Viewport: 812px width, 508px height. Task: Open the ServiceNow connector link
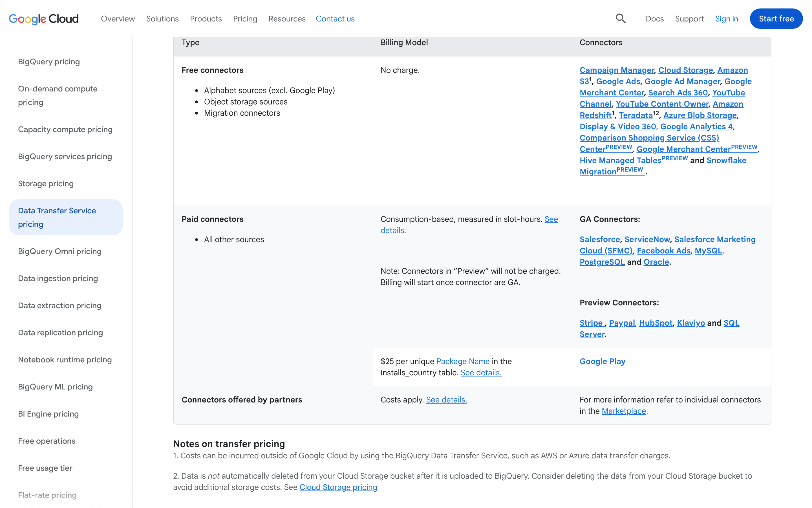(x=647, y=240)
